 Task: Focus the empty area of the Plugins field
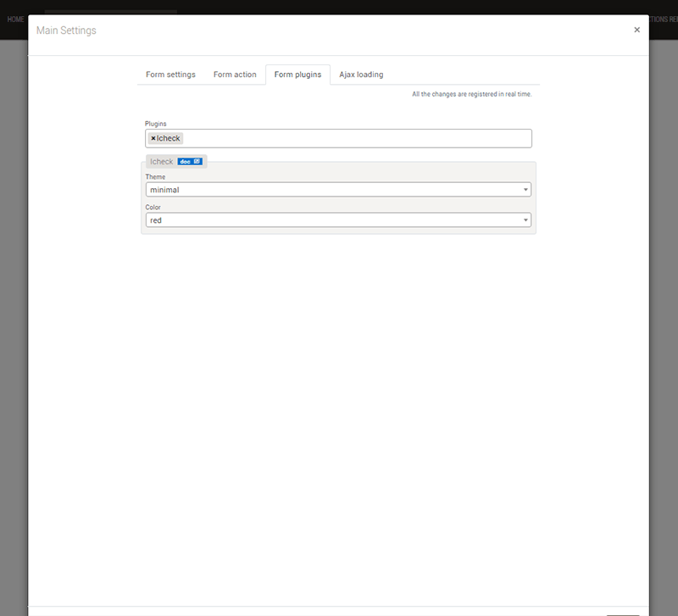(356, 138)
